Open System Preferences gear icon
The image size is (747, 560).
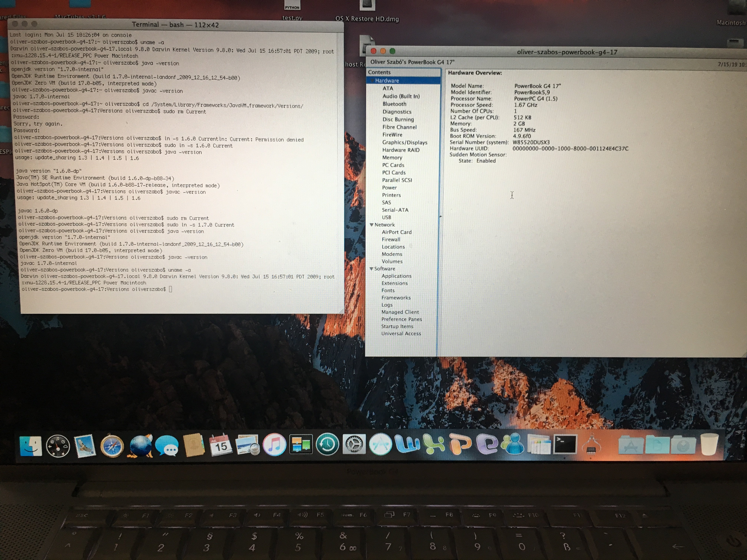click(x=354, y=444)
